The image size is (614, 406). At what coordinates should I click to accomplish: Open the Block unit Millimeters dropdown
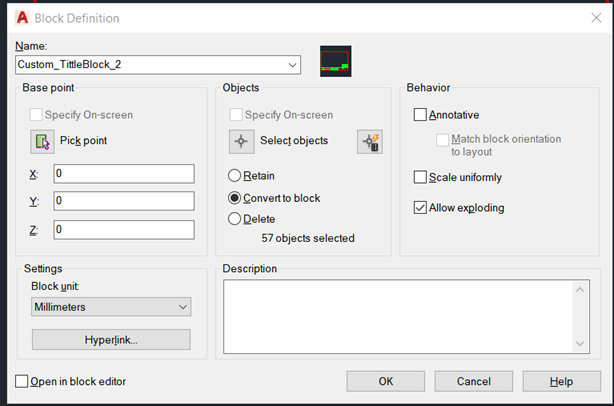click(x=111, y=307)
